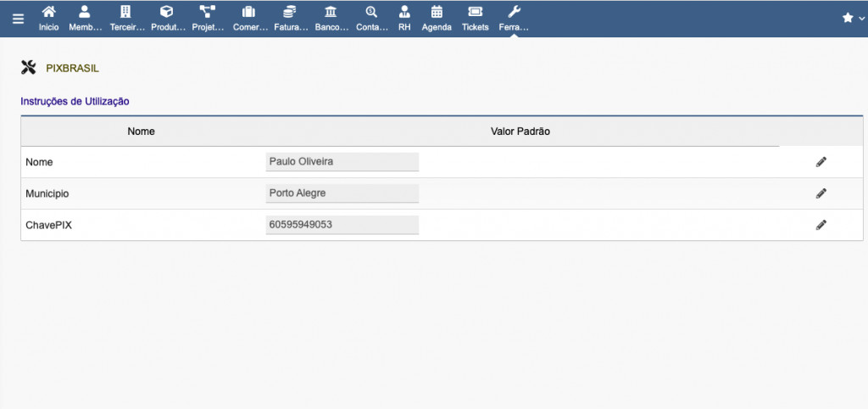This screenshot has height=409, width=868.
Task: Open the RH module icon
Action: click(x=404, y=13)
